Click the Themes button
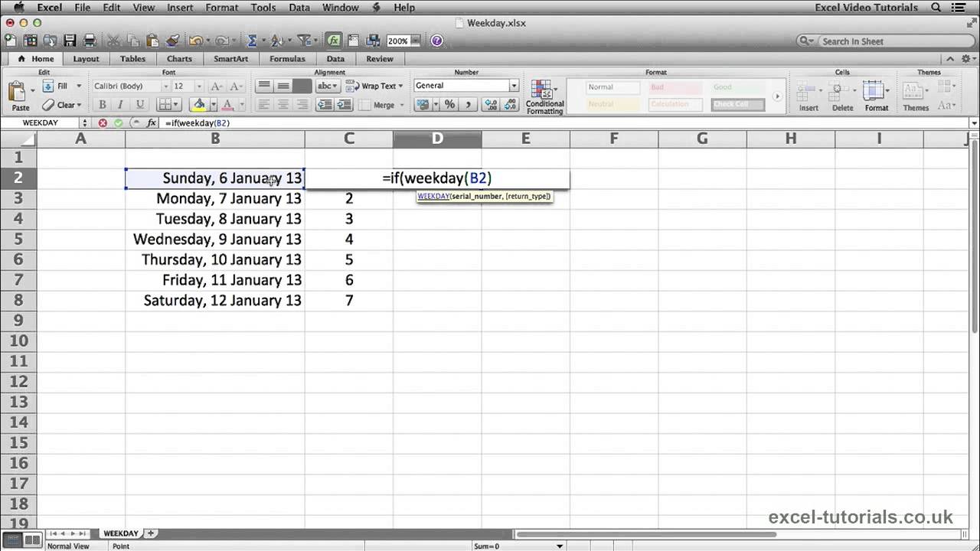The height and width of the screenshot is (551, 980). tap(916, 96)
